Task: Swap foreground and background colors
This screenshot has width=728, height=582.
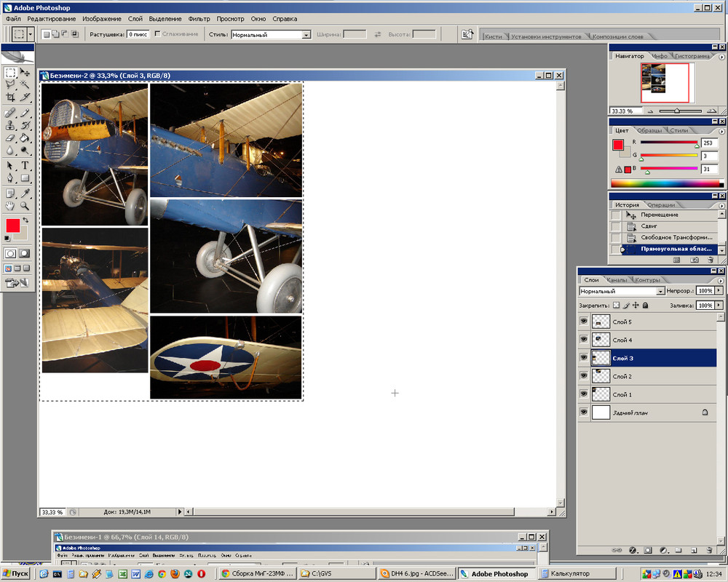Action: [x=26, y=220]
